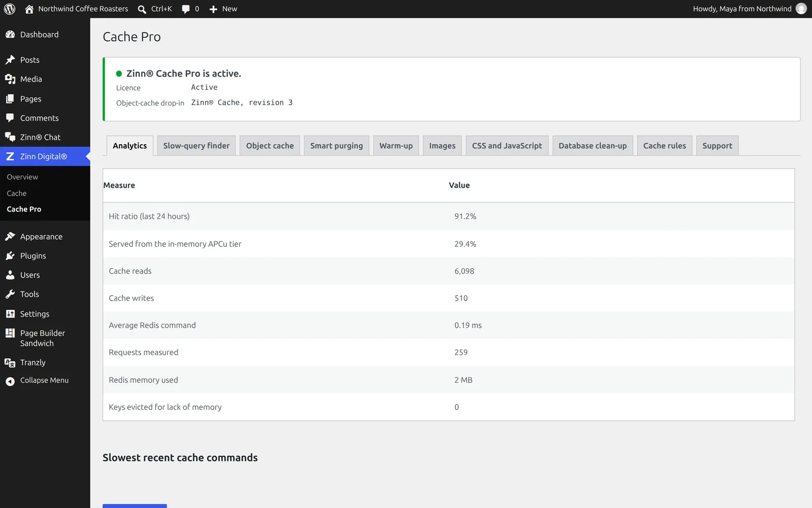Open search via the magnifier icon
812x508 pixels.
coord(142,9)
